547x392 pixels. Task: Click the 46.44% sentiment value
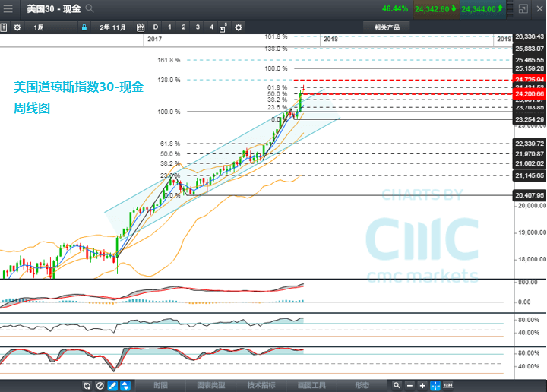click(395, 8)
